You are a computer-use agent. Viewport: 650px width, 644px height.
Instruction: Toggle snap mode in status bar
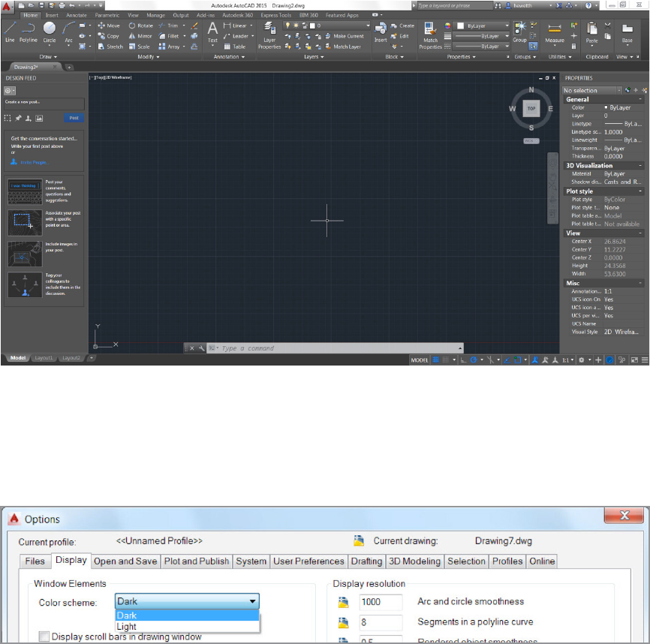click(x=446, y=360)
